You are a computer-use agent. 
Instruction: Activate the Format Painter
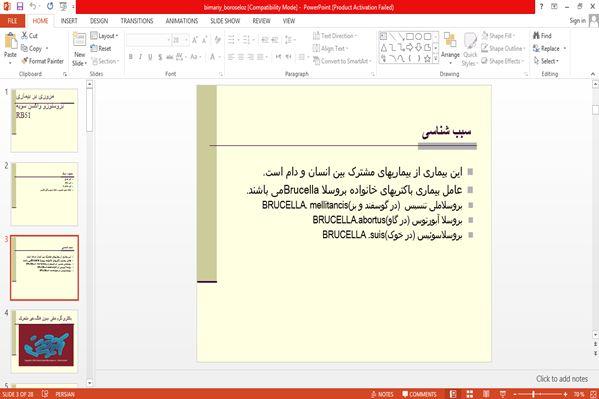point(43,61)
